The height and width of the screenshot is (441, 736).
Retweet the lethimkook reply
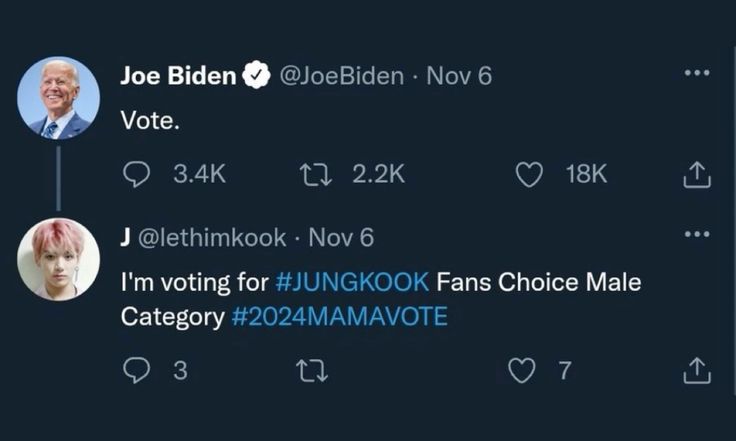click(314, 371)
